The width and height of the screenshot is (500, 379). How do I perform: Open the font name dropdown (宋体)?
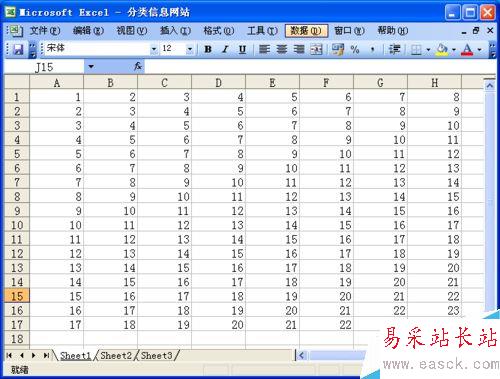point(154,49)
